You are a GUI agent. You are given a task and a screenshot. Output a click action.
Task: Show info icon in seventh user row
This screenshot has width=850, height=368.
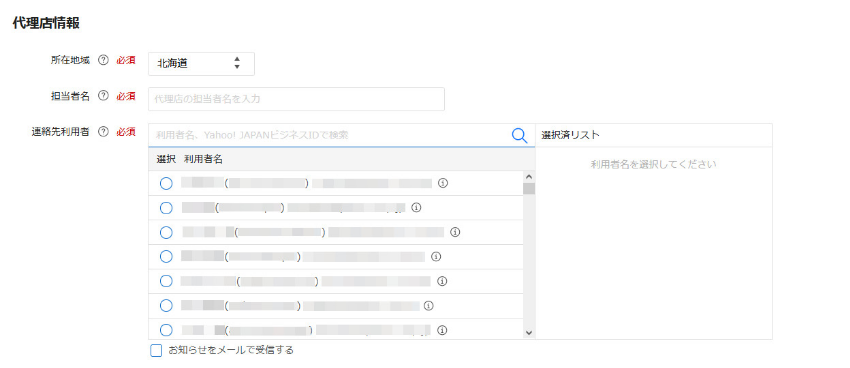[x=442, y=330]
